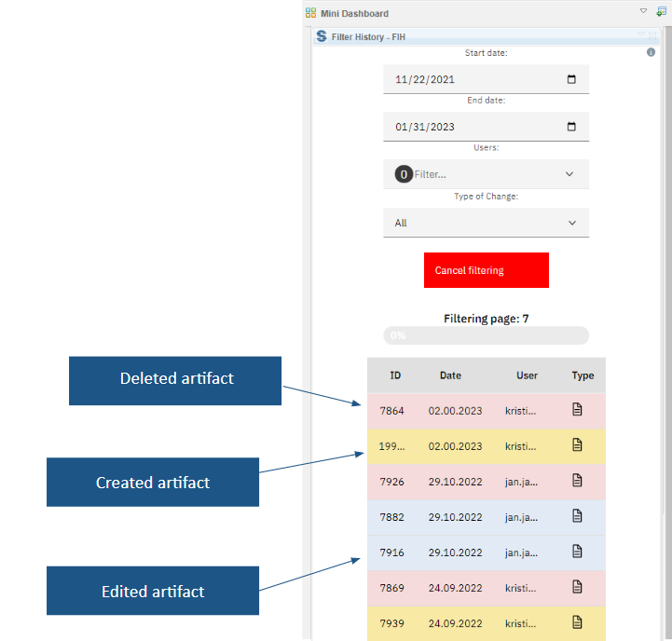Click date 29.10.2022 in row 7882
Viewport: 672px width, 641px height.
coord(455,517)
